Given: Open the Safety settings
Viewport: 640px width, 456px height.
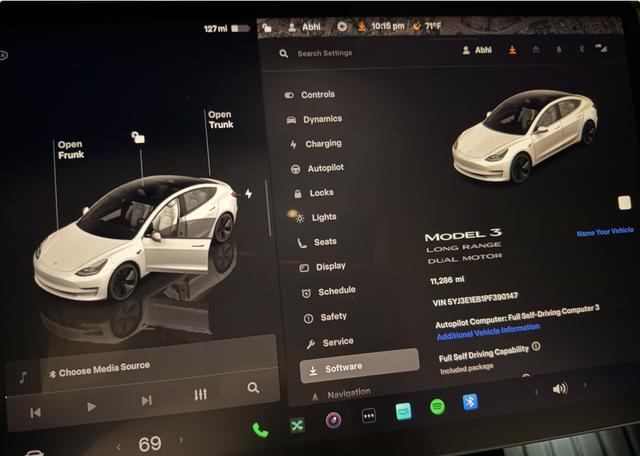Looking at the screenshot, I should (325, 317).
